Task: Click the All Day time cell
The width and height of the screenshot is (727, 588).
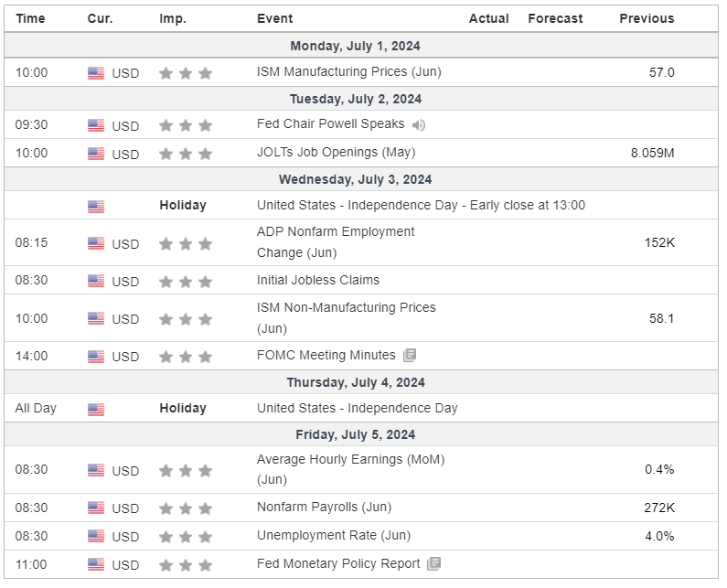Action: (36, 408)
